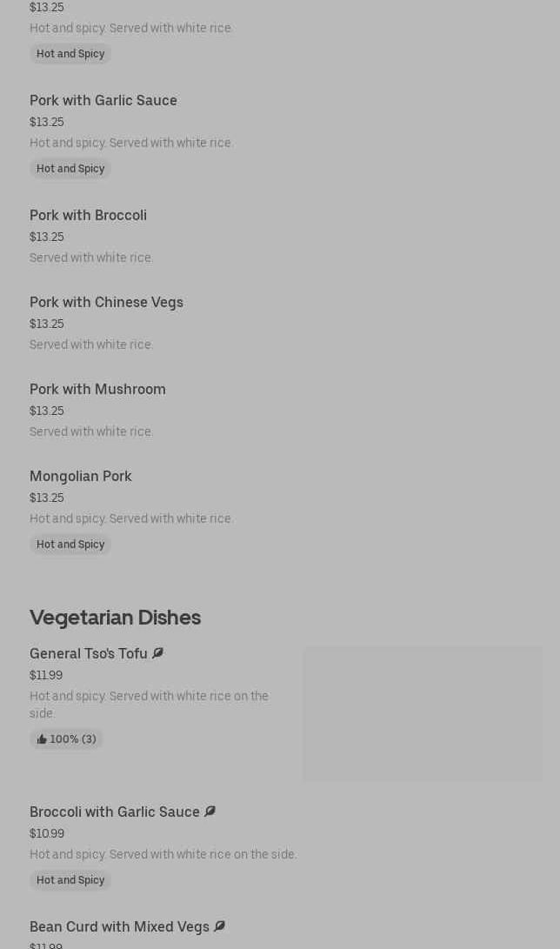Viewport: 560px width, 949px height.
Task: Open the General Tso's Tofu photo thumbnail
Action: tap(423, 713)
